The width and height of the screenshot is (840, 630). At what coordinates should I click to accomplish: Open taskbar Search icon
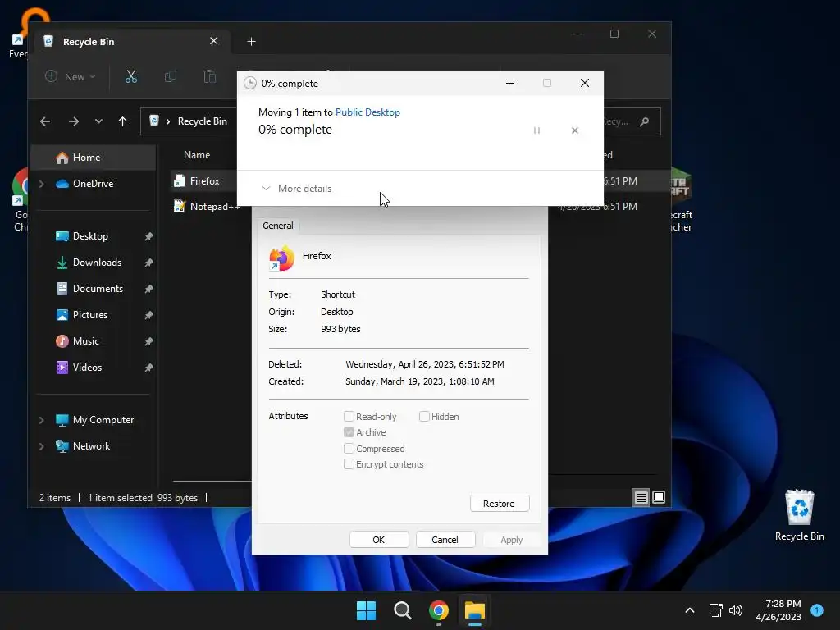pos(402,610)
